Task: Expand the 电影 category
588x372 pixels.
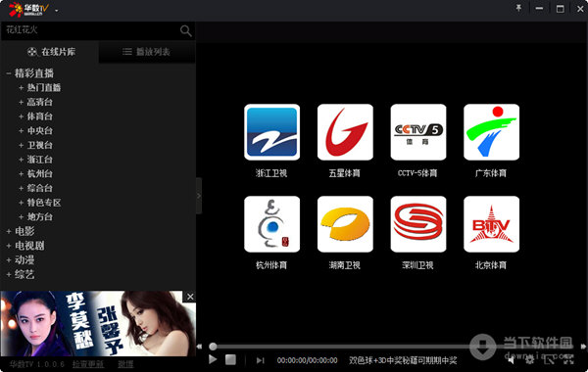Action: tap(9, 231)
